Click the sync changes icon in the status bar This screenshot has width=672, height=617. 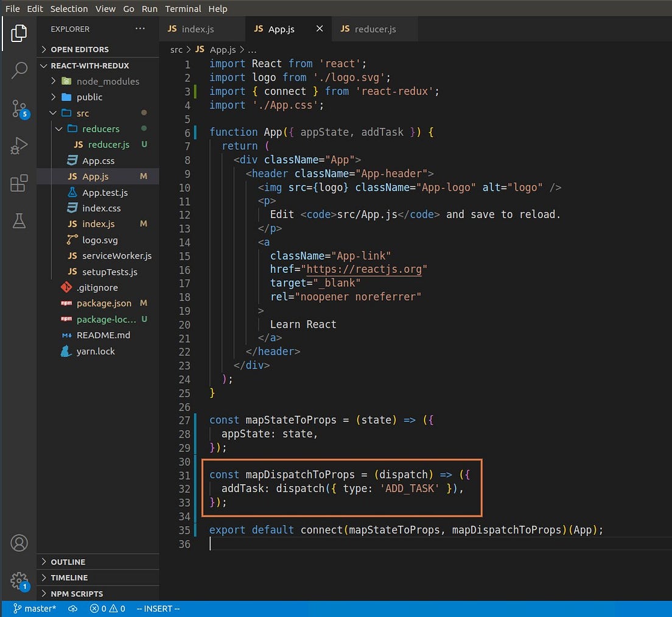[x=72, y=608]
